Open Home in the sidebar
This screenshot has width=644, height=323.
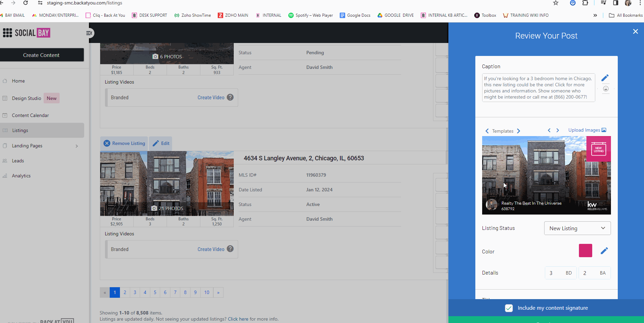[x=18, y=81]
